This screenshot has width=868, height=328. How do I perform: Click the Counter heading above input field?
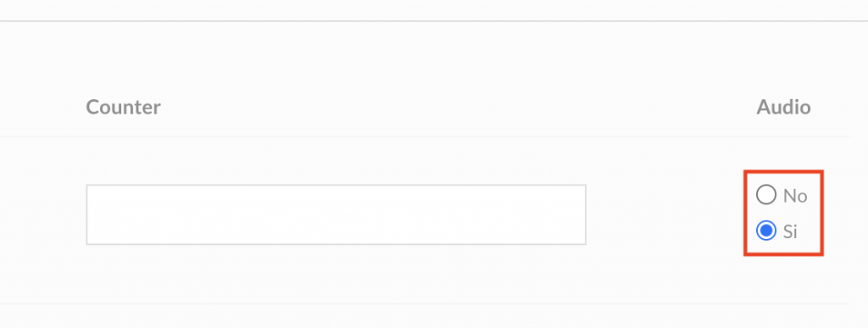[124, 107]
